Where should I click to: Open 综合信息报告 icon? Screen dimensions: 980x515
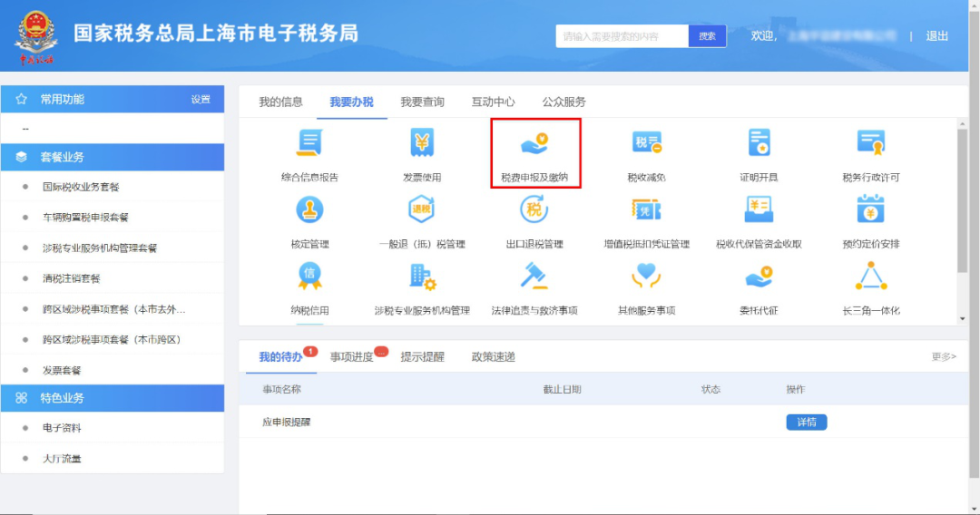click(x=309, y=143)
